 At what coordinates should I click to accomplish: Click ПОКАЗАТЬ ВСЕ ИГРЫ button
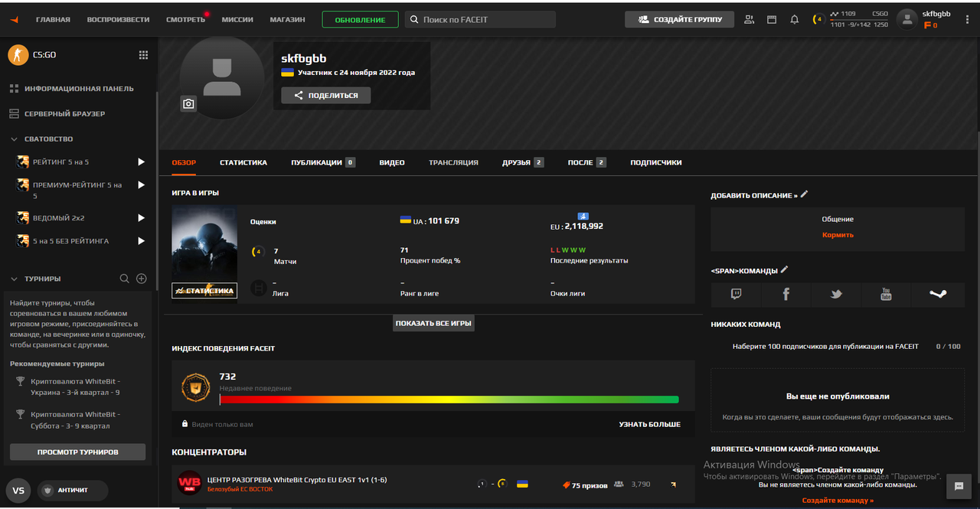click(433, 323)
